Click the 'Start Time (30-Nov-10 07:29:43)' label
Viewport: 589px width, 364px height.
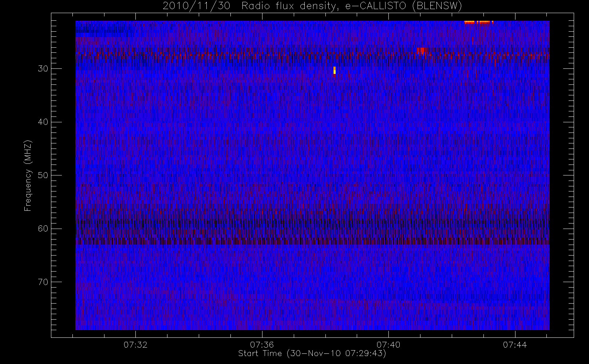pos(312,353)
